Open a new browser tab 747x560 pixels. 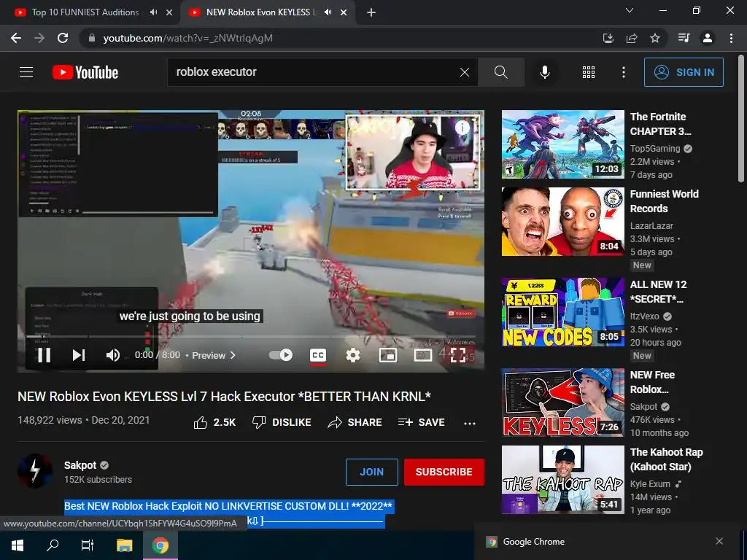pos(371,13)
